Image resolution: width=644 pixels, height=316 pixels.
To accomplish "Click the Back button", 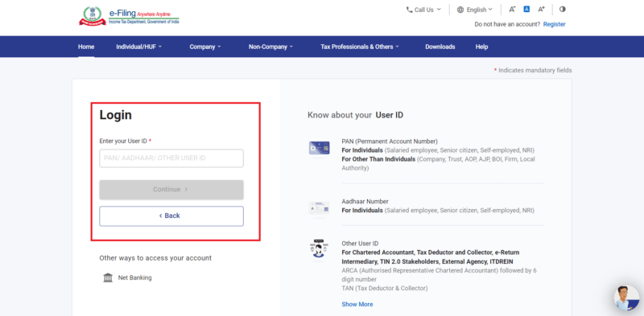I will 171,215.
